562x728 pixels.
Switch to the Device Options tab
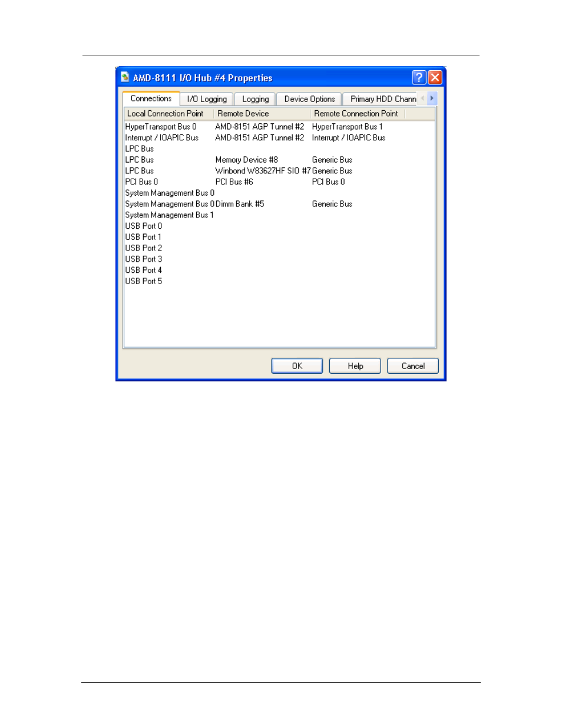click(309, 99)
